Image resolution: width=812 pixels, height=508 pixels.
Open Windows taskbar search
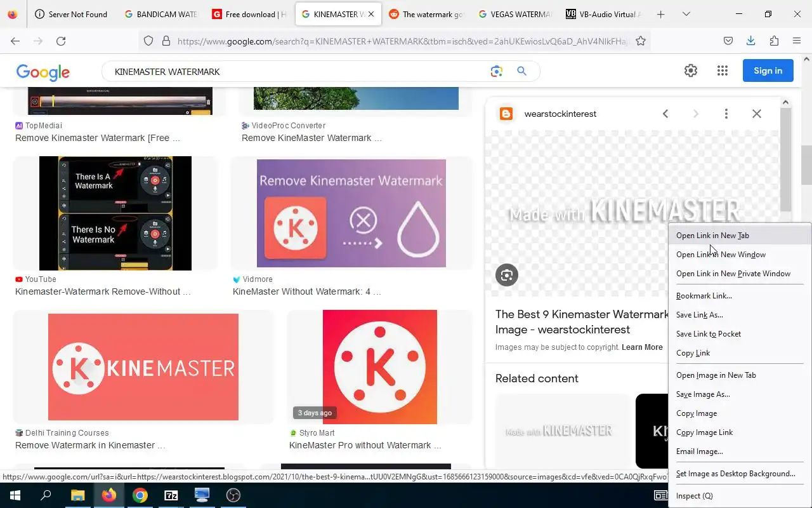(46, 495)
